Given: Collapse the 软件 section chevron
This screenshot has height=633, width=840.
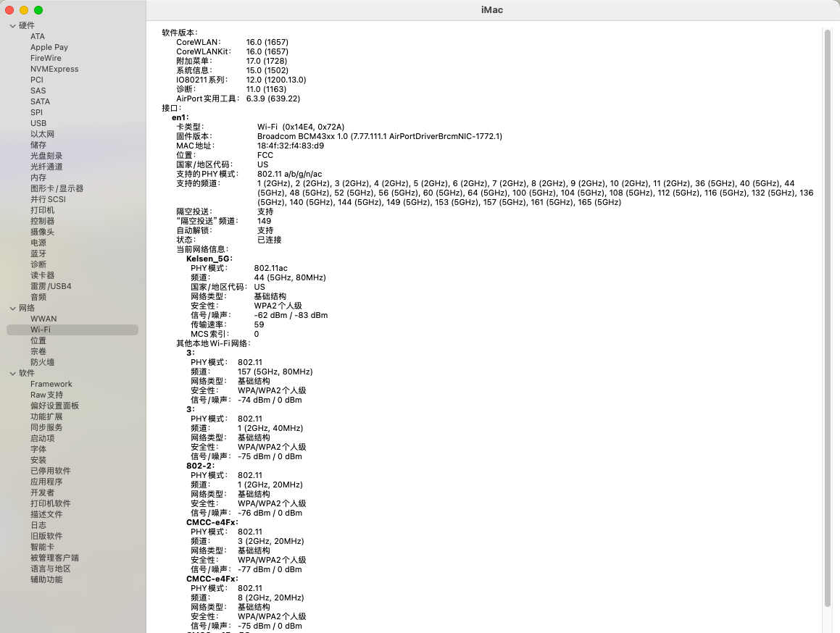Looking at the screenshot, I should pos(13,373).
